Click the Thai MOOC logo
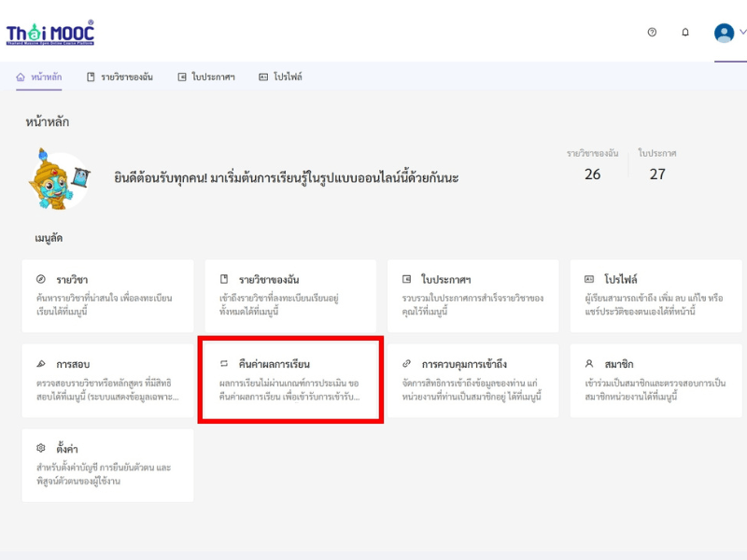 50,33
